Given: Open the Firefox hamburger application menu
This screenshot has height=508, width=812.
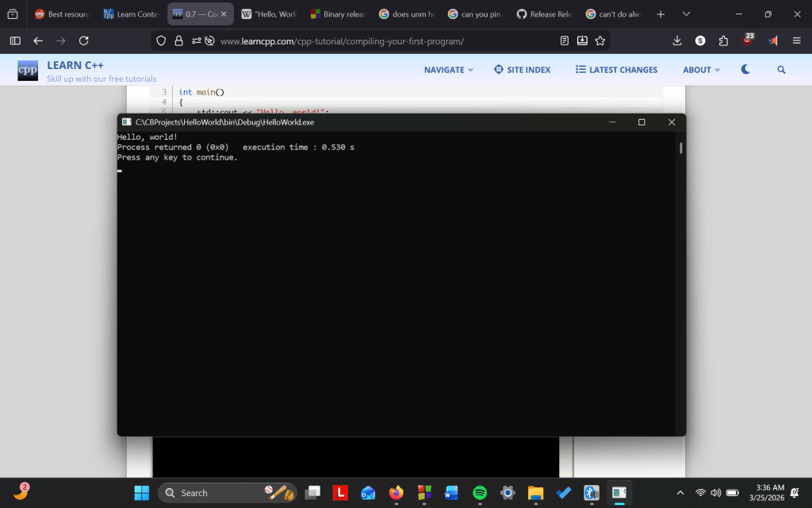Looking at the screenshot, I should (796, 40).
